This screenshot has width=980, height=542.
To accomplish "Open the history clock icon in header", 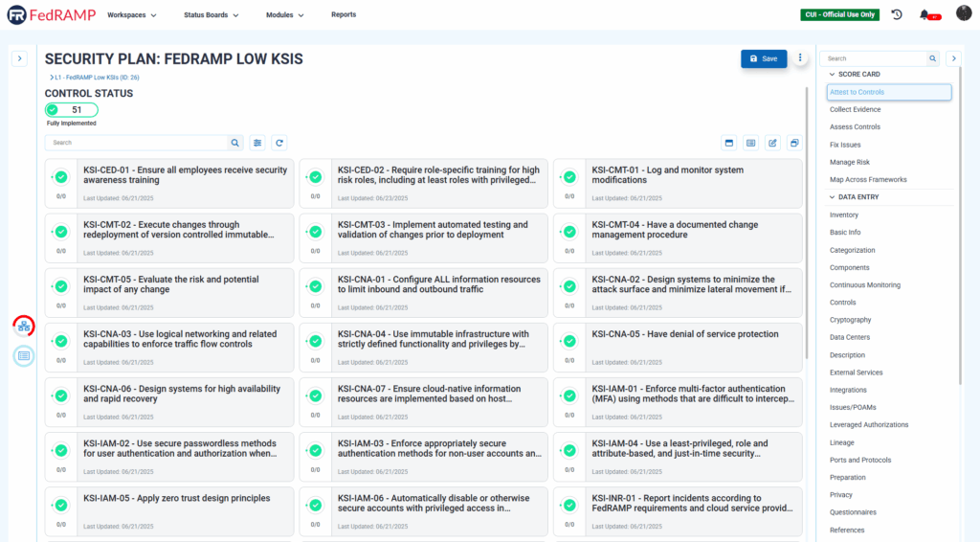I will pos(897,14).
